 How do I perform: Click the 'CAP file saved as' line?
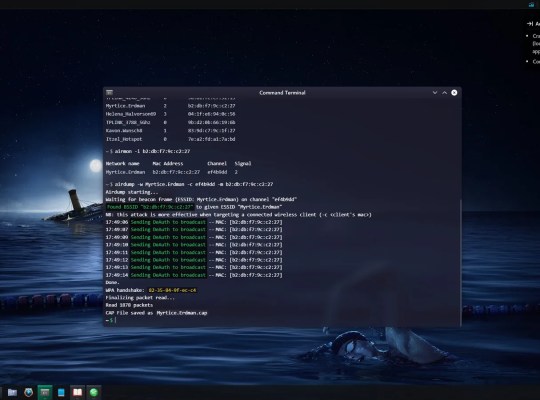pyautogui.click(x=156, y=313)
